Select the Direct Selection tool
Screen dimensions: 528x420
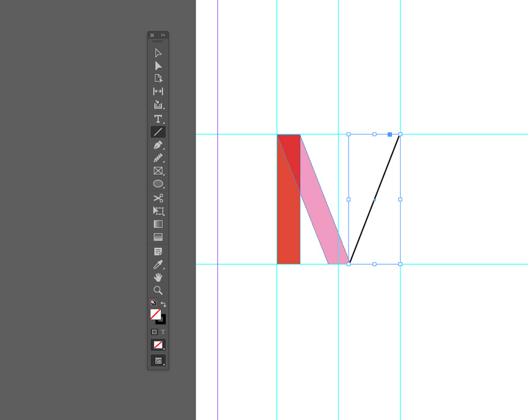pos(158,66)
